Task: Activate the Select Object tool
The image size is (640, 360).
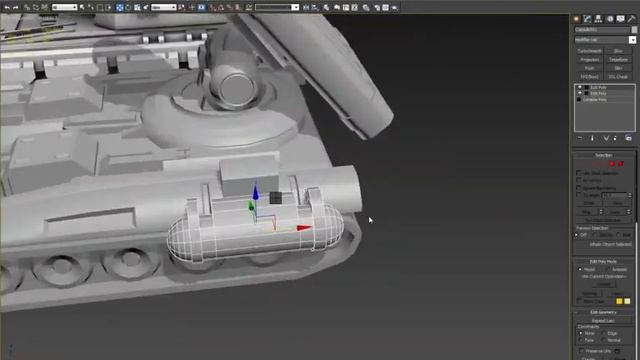Action: point(82,7)
